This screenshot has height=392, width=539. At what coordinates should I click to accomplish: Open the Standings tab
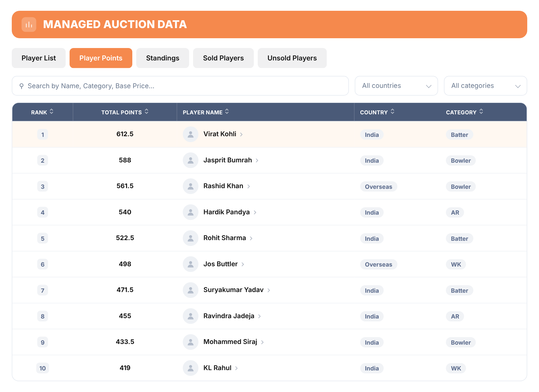click(x=163, y=58)
